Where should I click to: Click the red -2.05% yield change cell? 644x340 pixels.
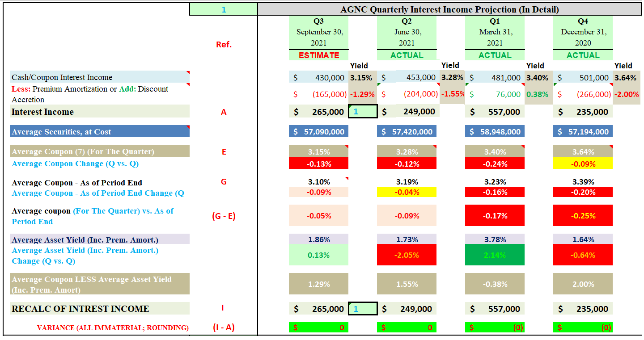point(407,255)
